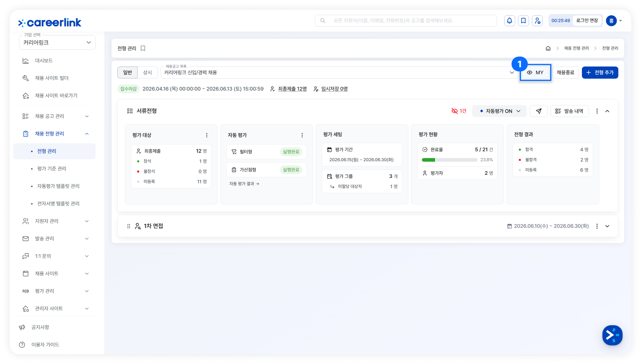Click 전형 추가 button
Viewport: 641px width, 364px height.
(x=600, y=73)
